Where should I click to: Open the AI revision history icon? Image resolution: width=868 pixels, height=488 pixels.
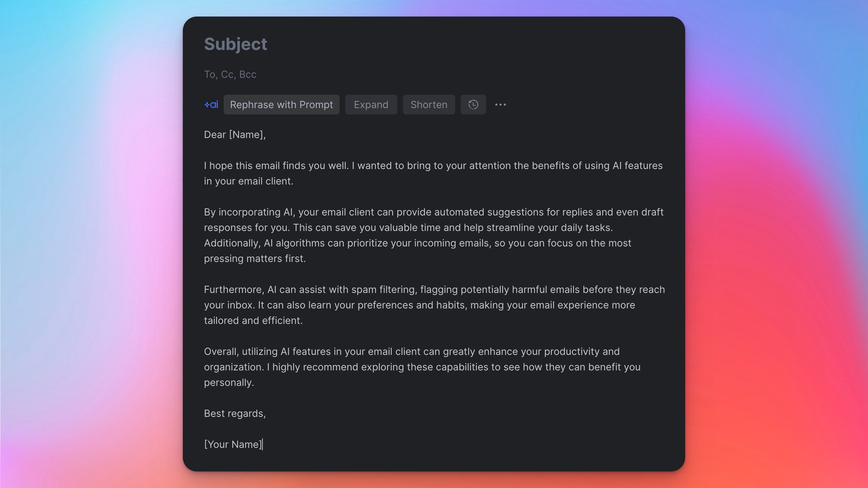(473, 105)
